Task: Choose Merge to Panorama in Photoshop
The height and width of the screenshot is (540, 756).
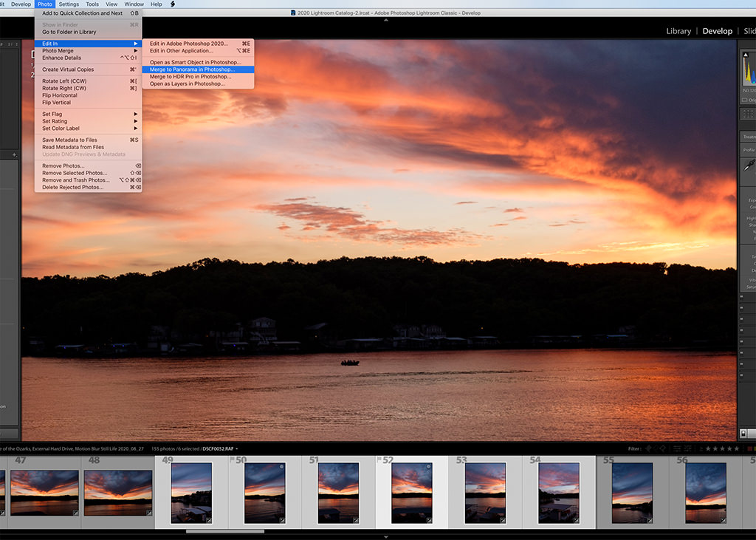Action: [198, 69]
